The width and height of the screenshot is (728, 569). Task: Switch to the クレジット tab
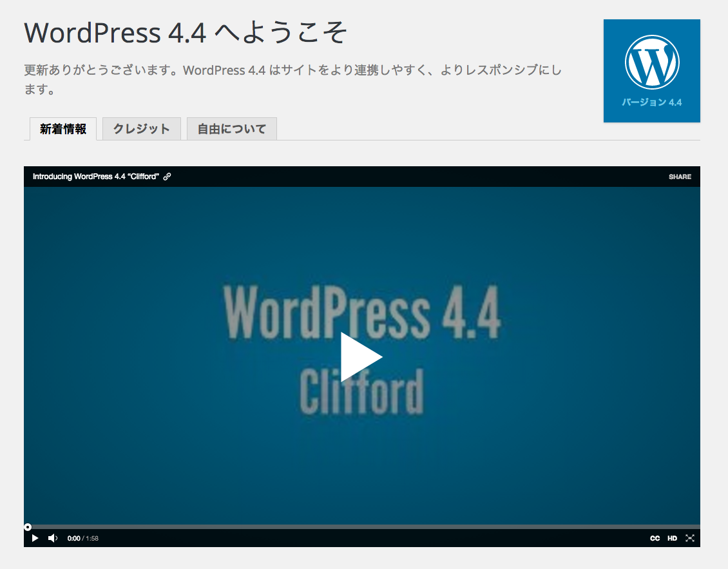141,128
